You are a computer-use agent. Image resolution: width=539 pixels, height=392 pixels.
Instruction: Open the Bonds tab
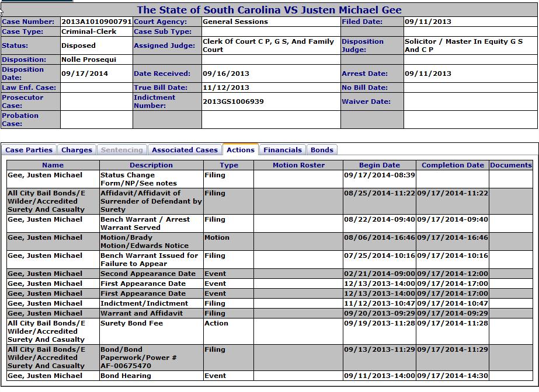coord(322,150)
